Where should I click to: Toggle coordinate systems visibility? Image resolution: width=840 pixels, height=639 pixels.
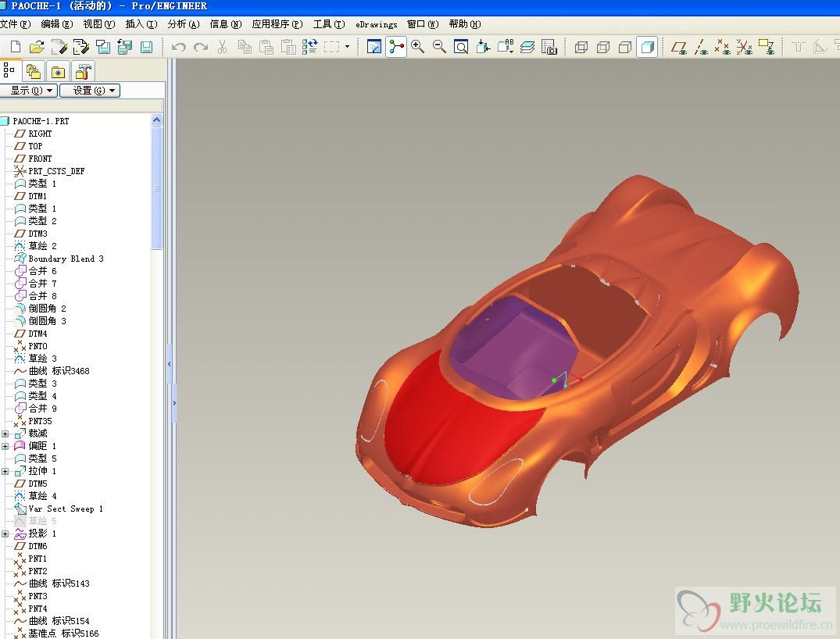coord(745,47)
